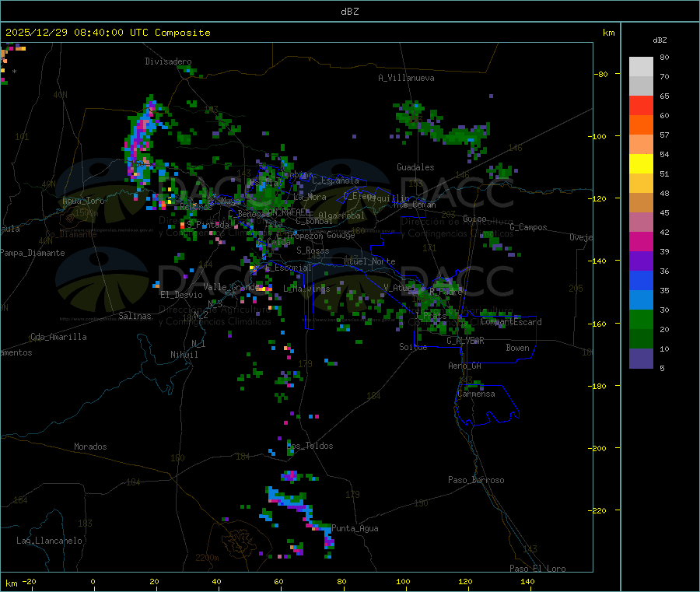
Task: Click the E_Escorial map label
Action: click(289, 268)
